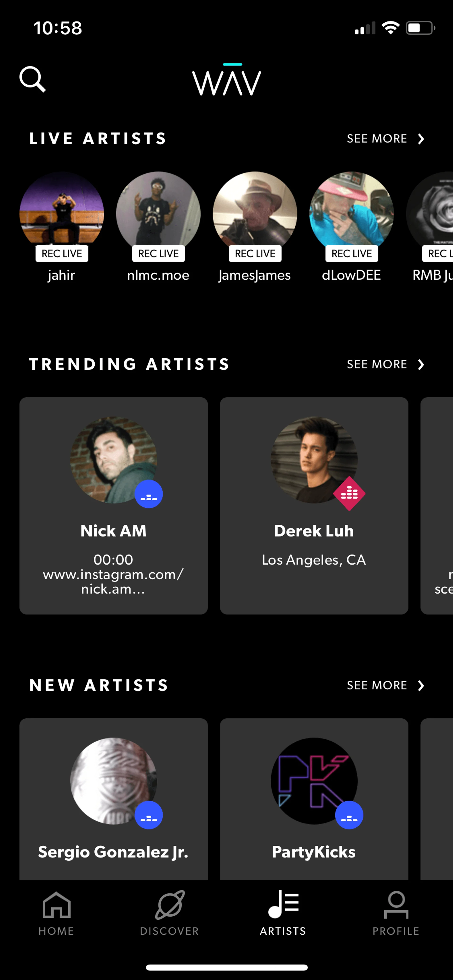Tap the search magnifier icon
The image size is (453, 980).
(x=33, y=79)
